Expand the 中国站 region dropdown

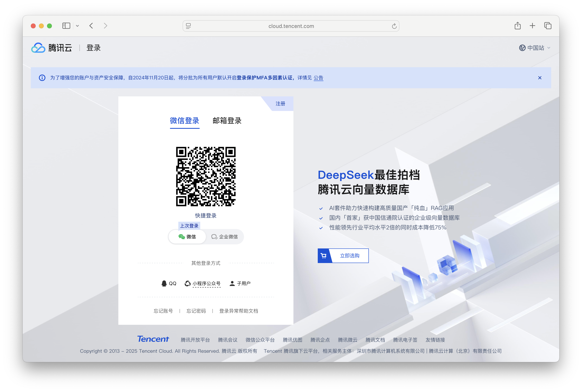click(535, 48)
